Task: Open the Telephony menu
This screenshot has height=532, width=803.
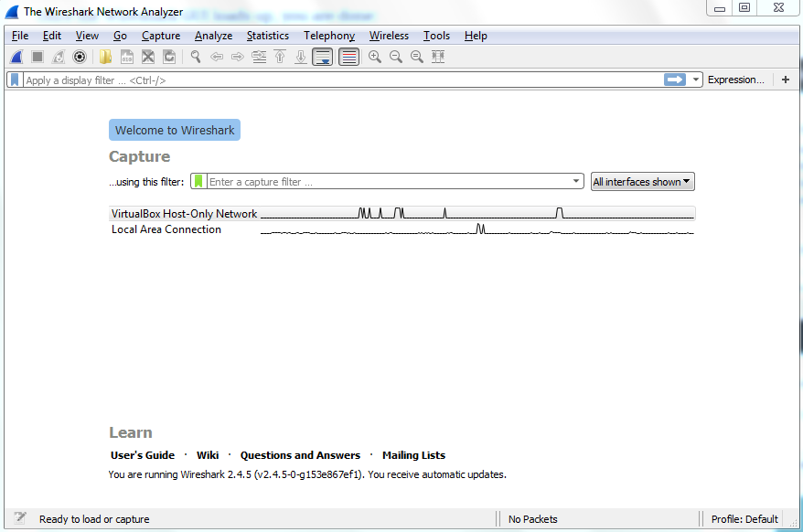Action: 329,36
